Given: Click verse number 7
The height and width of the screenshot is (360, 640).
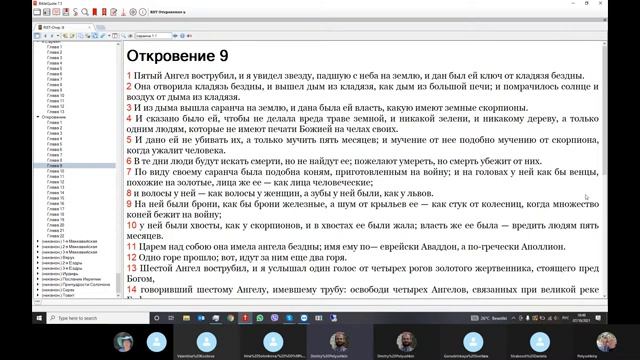Looking at the screenshot, I should pyautogui.click(x=129, y=172).
